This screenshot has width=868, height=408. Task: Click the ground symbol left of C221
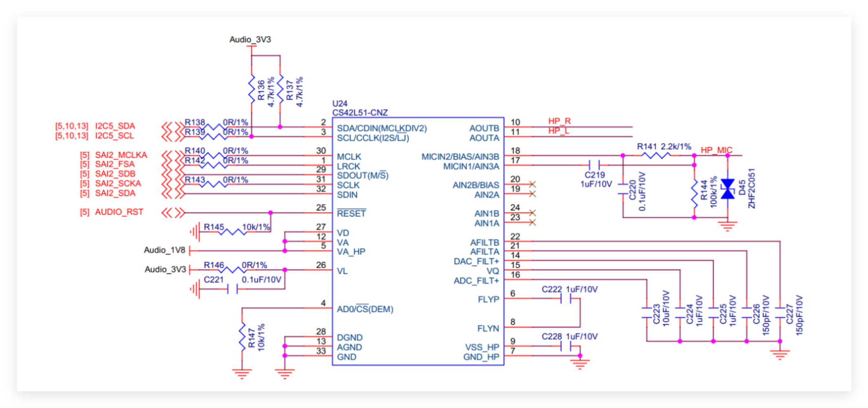pos(194,289)
